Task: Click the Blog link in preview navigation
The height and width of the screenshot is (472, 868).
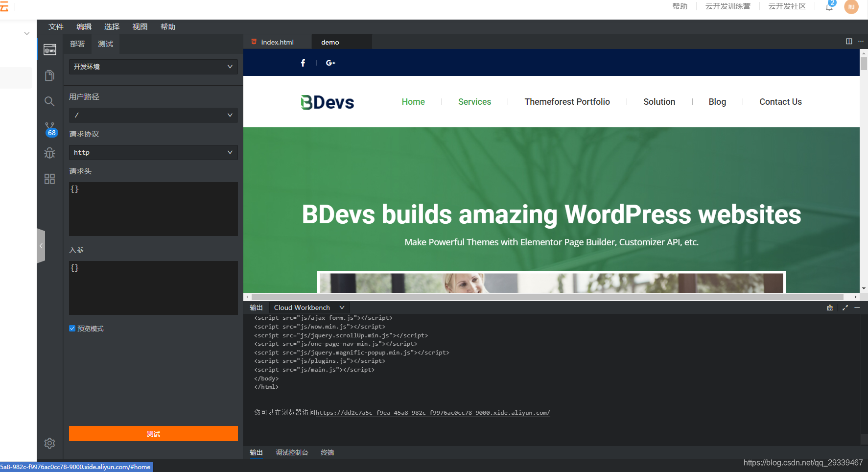Action: coord(717,102)
